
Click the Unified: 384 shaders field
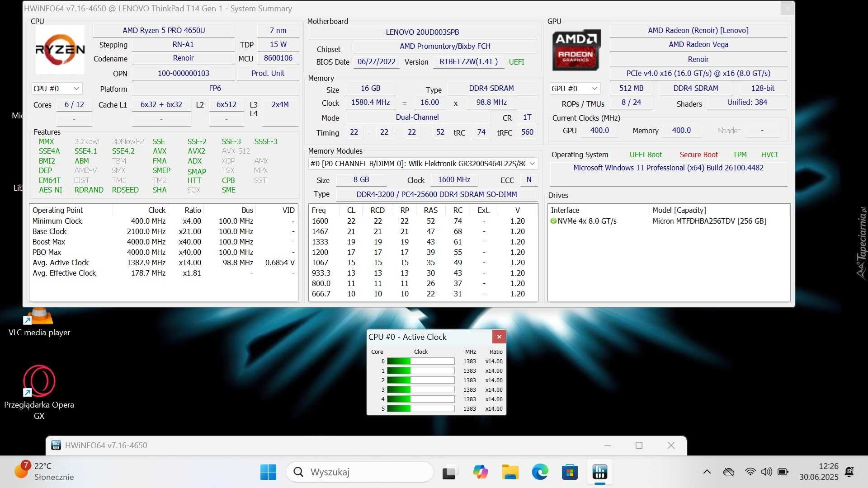(747, 102)
